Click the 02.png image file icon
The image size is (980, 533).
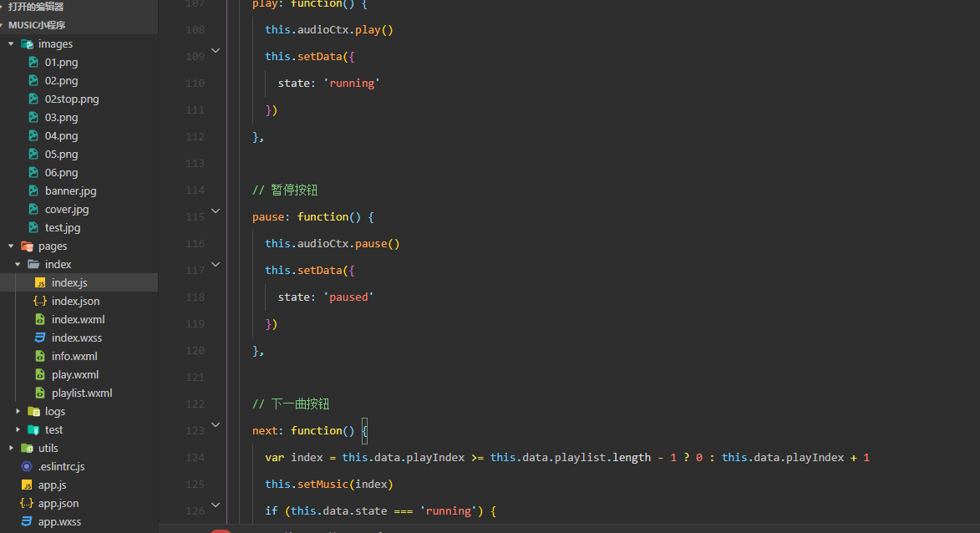point(33,80)
